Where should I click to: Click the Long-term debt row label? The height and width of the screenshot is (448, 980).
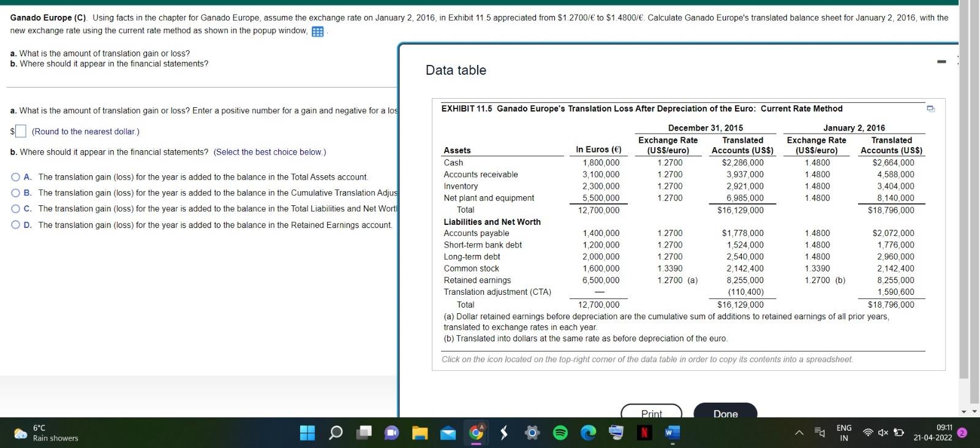pos(472,257)
